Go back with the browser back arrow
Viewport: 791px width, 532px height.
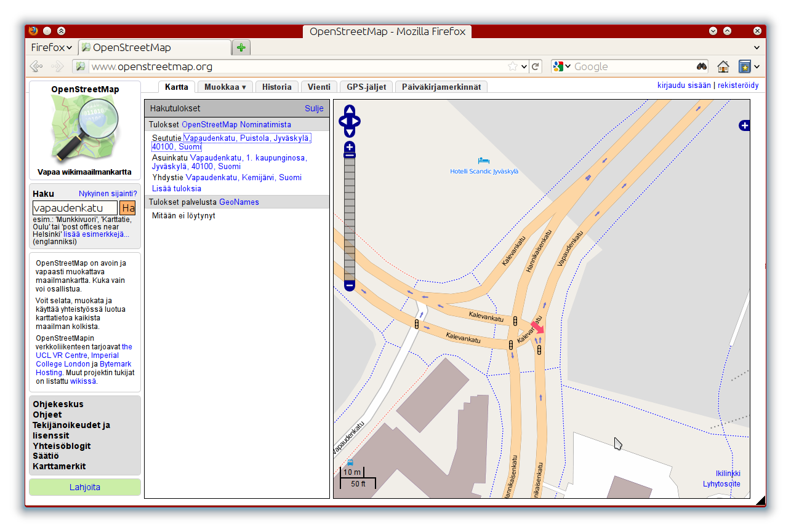click(36, 66)
